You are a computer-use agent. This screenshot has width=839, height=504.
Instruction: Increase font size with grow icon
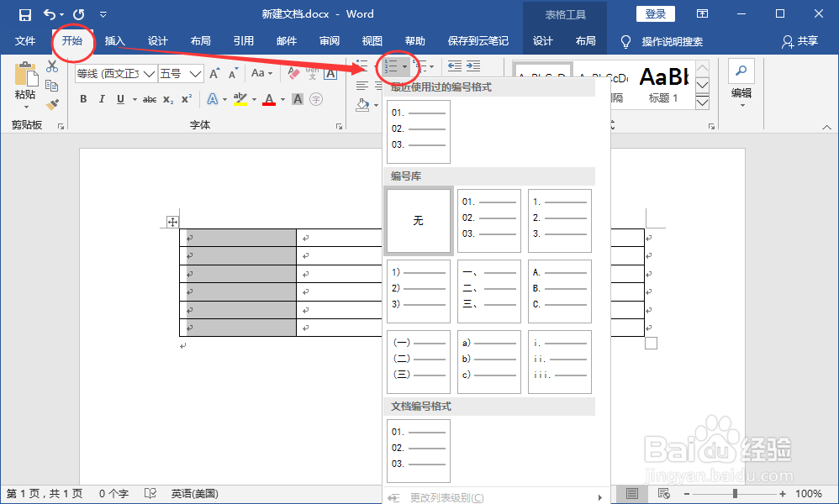214,73
